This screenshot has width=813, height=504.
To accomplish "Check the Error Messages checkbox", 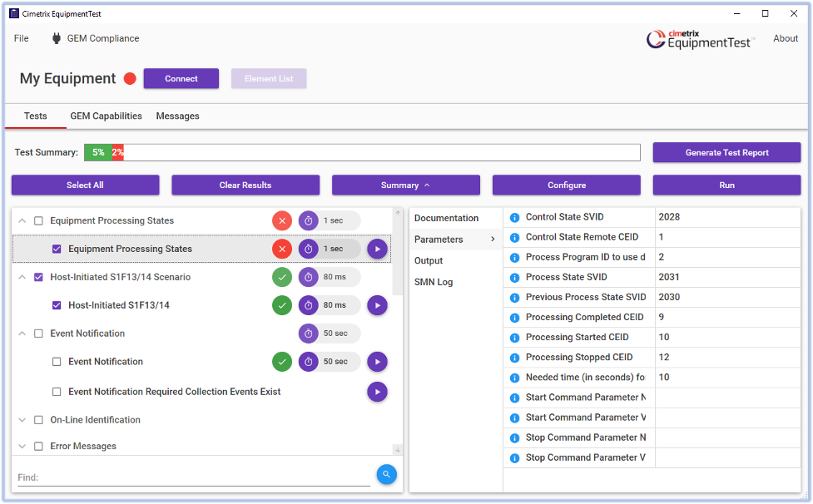I will 38,447.
